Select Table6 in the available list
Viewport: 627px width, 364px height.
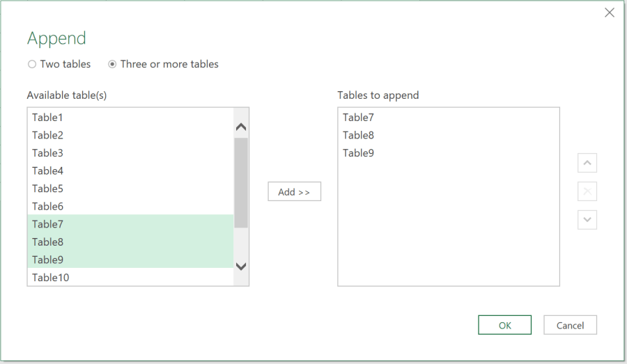tap(48, 206)
